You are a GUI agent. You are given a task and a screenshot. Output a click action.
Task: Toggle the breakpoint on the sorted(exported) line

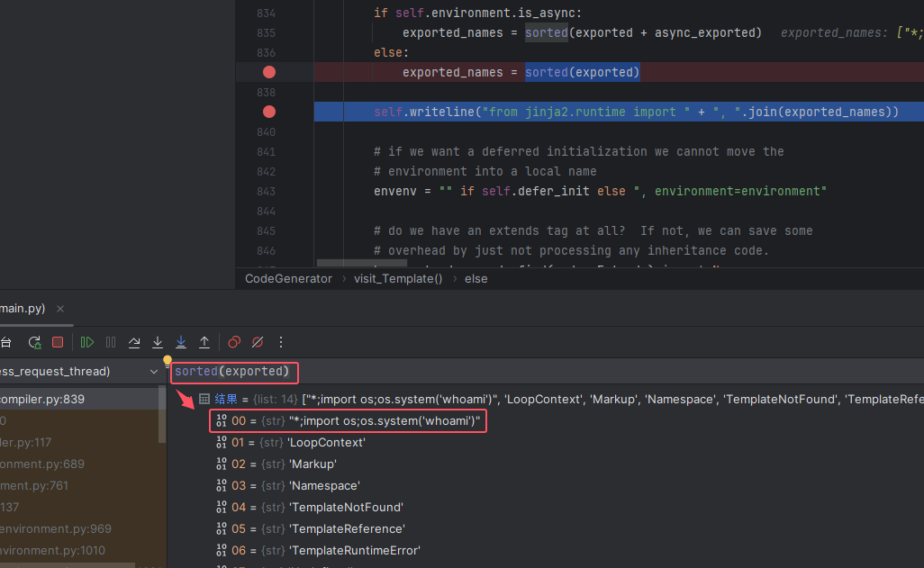coord(268,72)
